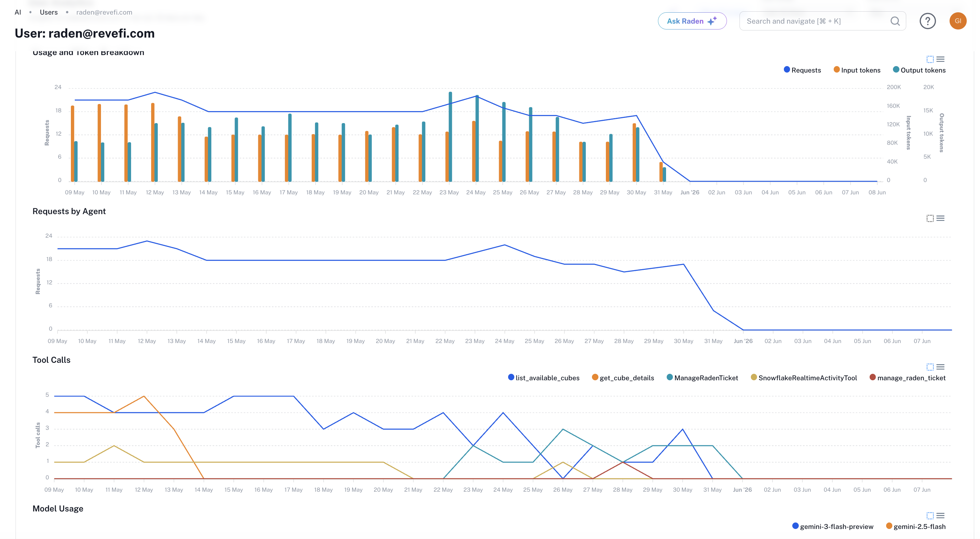Open the Model Usage chart hamburger menu
Image resolution: width=980 pixels, height=539 pixels.
tap(941, 515)
